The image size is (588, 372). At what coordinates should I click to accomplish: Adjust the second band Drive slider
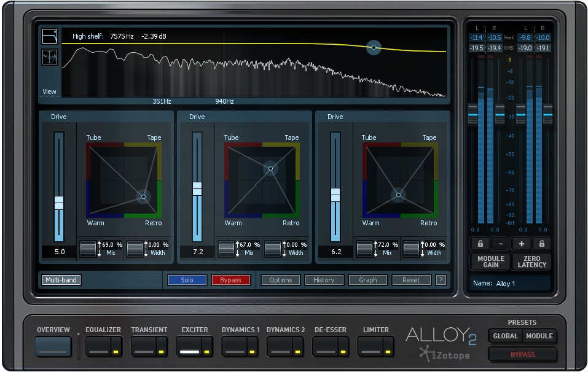197,188
